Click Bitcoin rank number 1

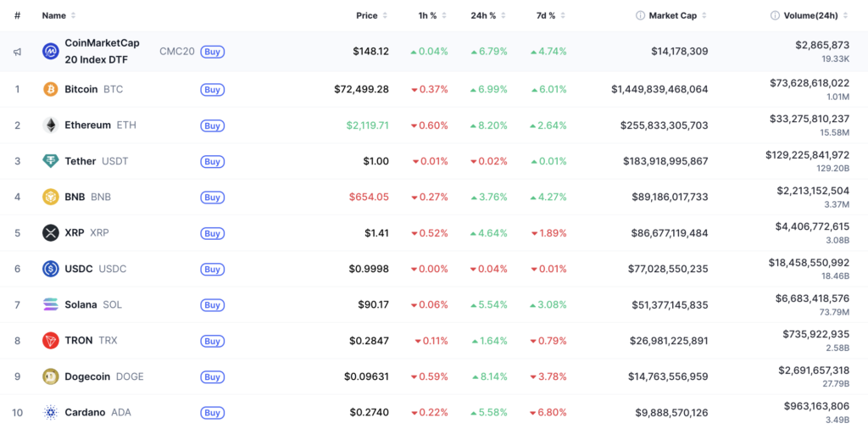pyautogui.click(x=18, y=89)
